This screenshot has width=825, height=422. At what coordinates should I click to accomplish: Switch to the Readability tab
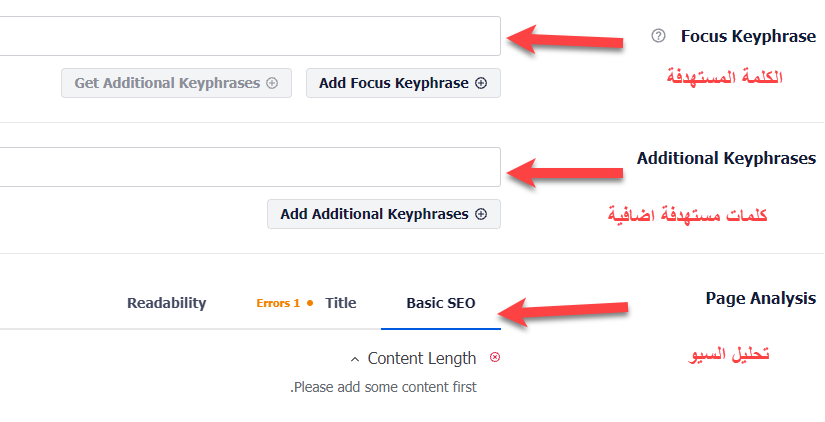pyautogui.click(x=167, y=303)
